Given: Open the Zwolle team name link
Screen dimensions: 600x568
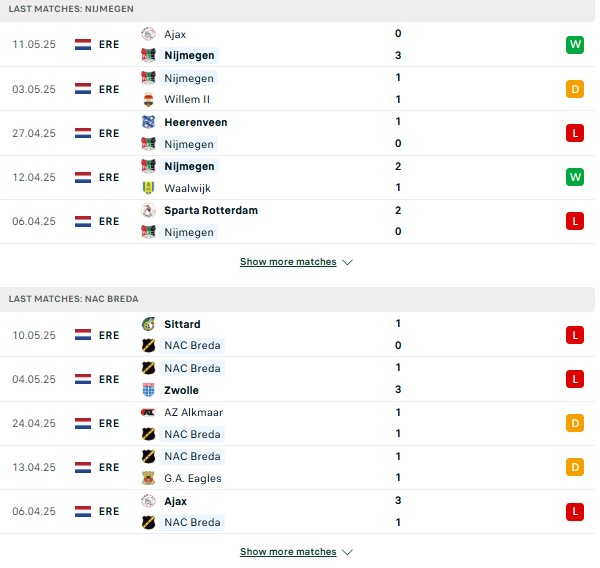Looking at the screenshot, I should tap(181, 390).
